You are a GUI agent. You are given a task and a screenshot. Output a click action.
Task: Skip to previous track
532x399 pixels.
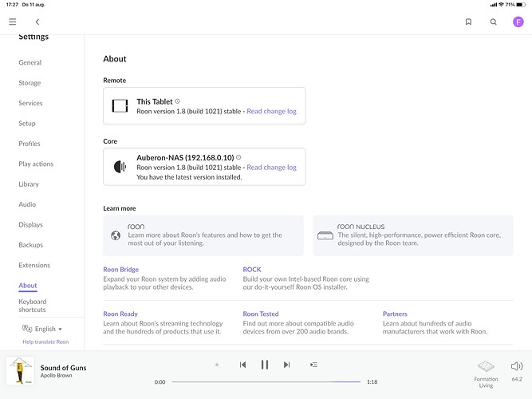242,365
